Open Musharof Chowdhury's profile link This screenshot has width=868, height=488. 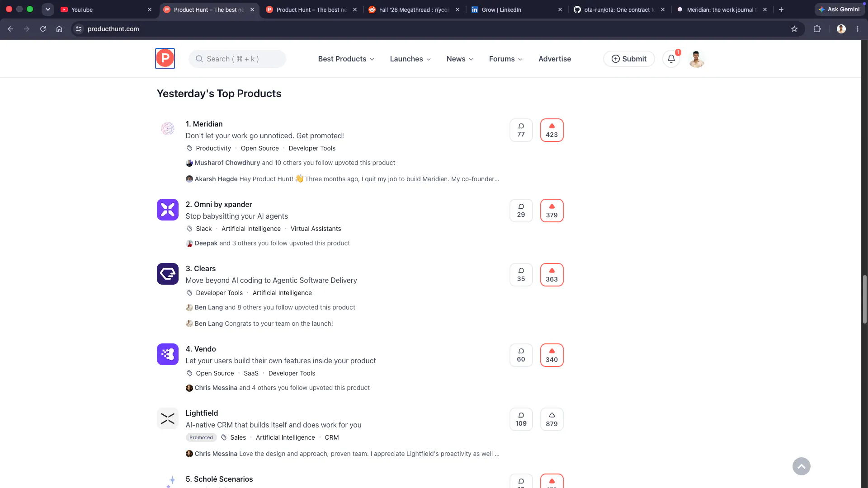(227, 163)
